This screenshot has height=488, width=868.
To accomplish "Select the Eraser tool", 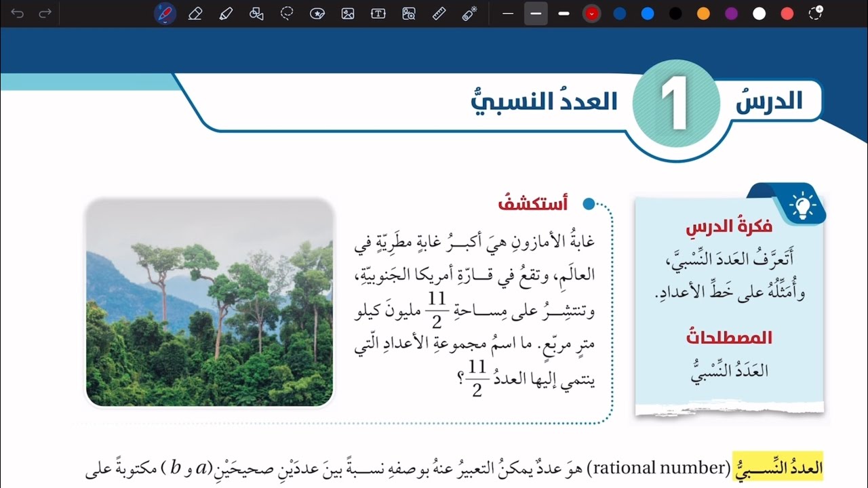I will point(195,14).
